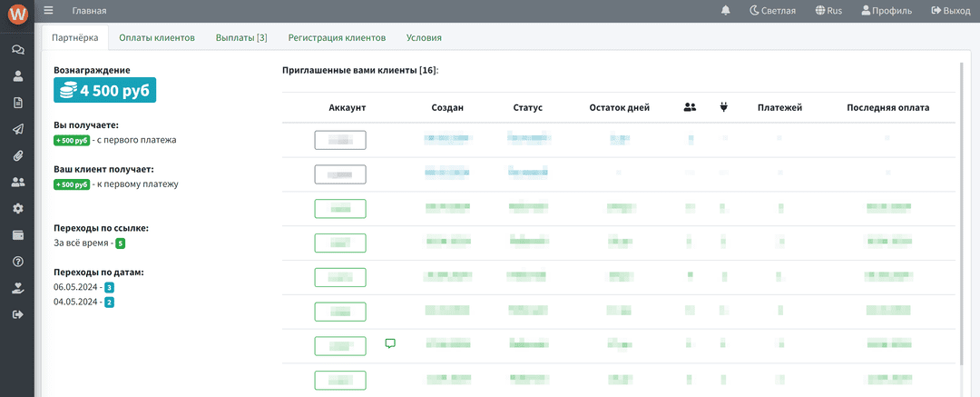This screenshot has height=397, width=980.
Task: Click the wallet icon in the sidebar
Action: 17,235
